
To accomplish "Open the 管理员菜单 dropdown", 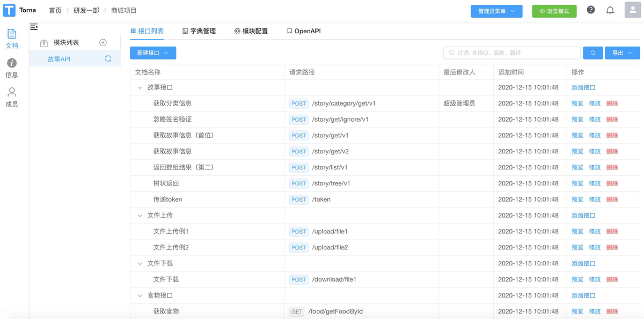I will [496, 11].
